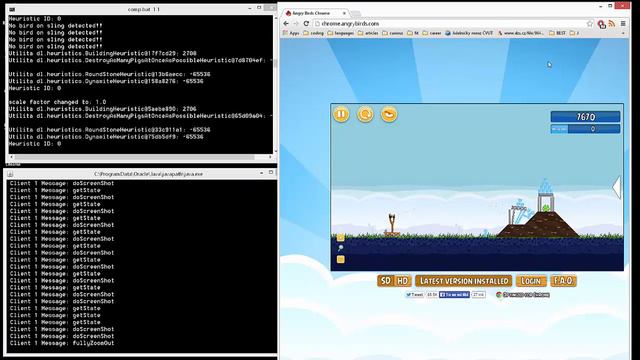Image resolution: width=640 pixels, height=360 pixels.
Task: Switch the game to HD quality
Action: pyautogui.click(x=403, y=281)
